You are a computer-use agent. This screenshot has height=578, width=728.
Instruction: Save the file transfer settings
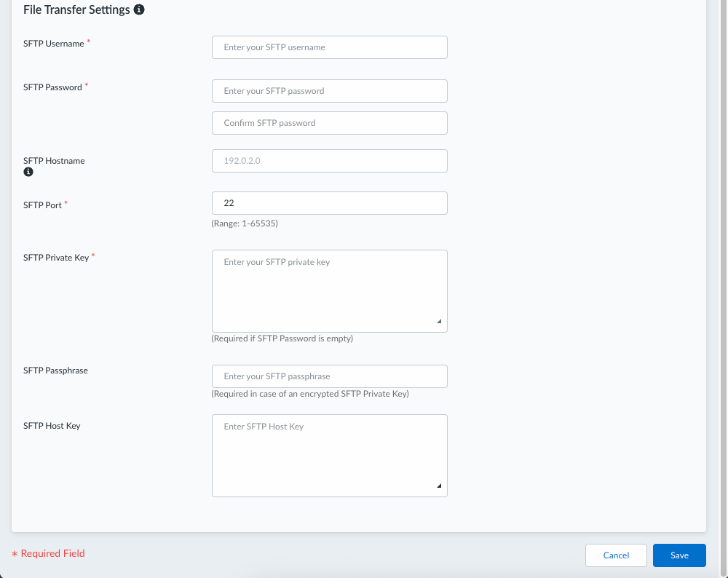[x=679, y=555]
